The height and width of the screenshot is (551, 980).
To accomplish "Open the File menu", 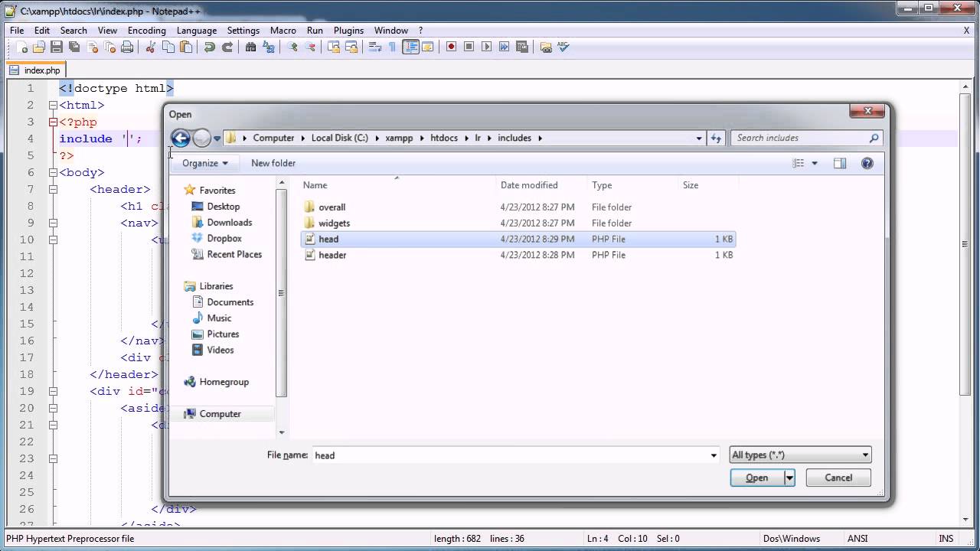I will point(17,31).
